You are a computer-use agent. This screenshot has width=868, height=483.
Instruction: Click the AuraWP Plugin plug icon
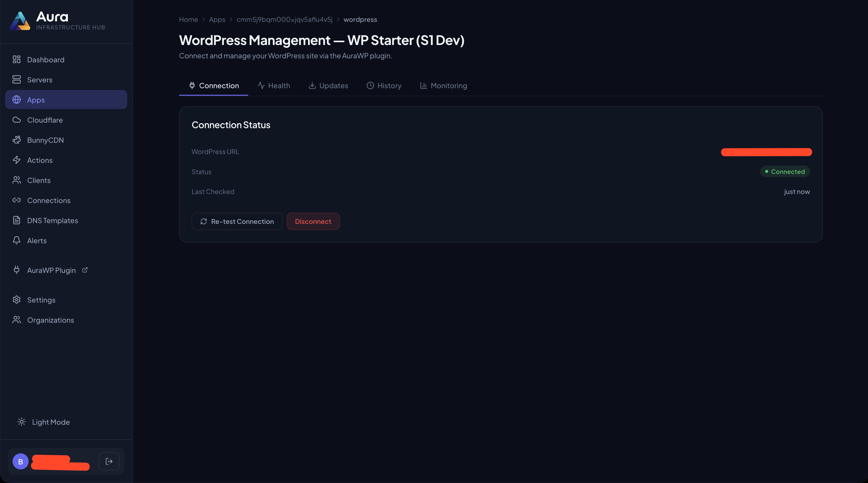point(17,270)
